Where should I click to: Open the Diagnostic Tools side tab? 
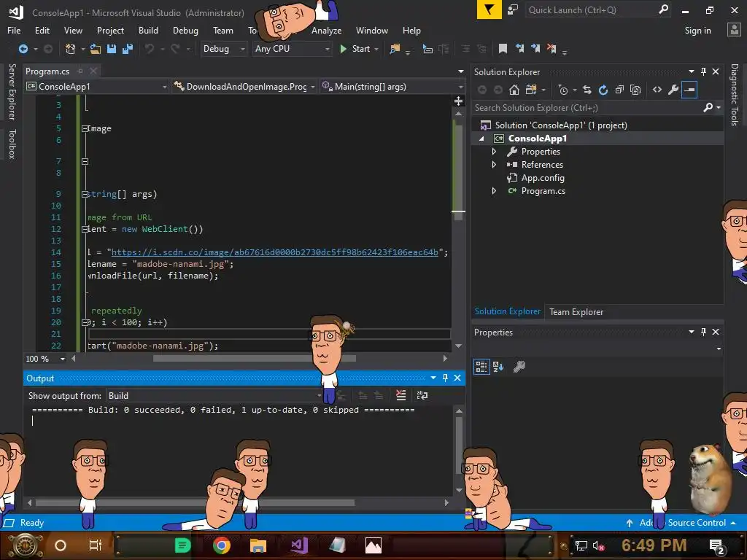[734, 95]
